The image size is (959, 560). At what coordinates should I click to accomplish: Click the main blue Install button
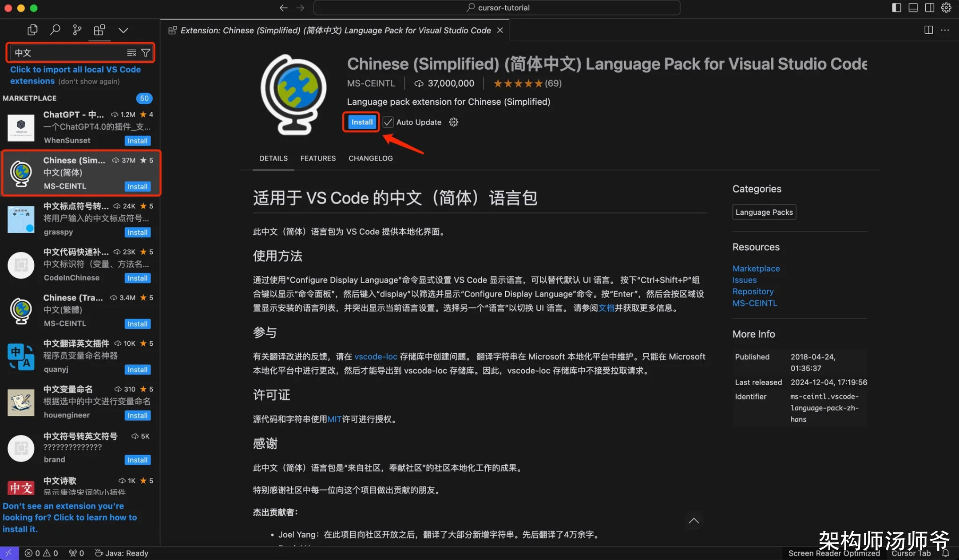362,122
